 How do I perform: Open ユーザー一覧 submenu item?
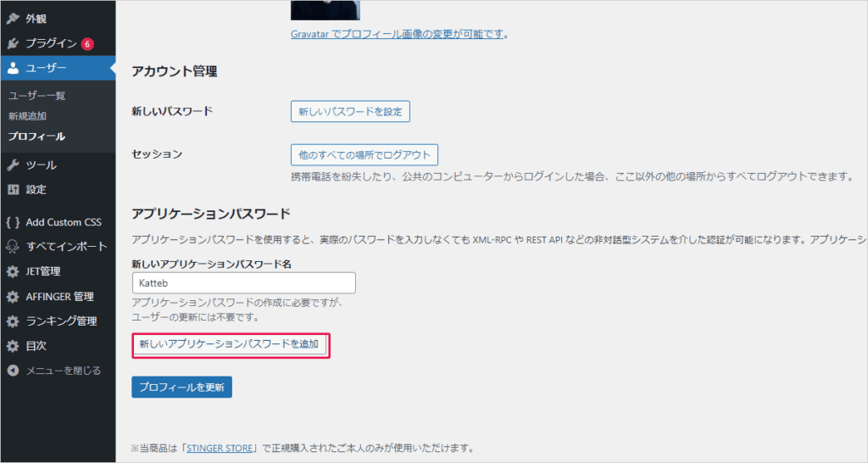(x=36, y=95)
